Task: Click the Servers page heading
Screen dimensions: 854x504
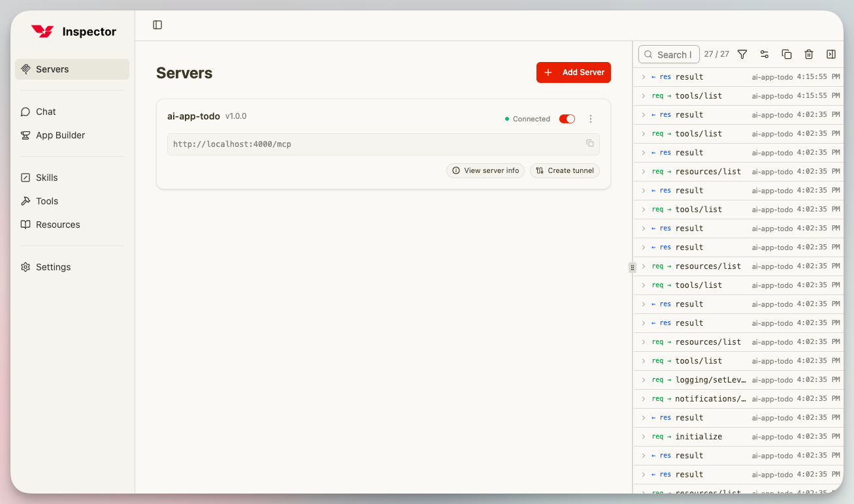Action: [184, 73]
